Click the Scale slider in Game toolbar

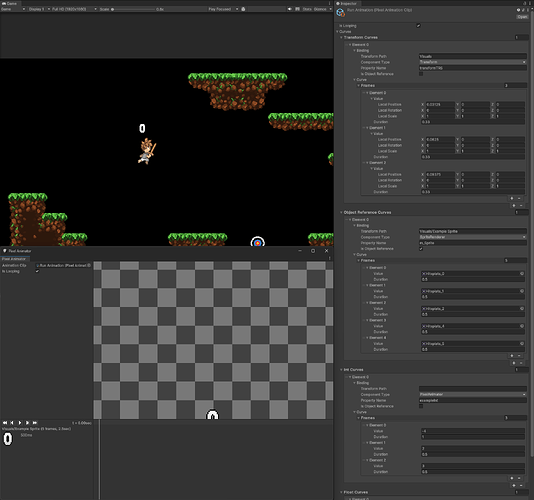tap(133, 9)
